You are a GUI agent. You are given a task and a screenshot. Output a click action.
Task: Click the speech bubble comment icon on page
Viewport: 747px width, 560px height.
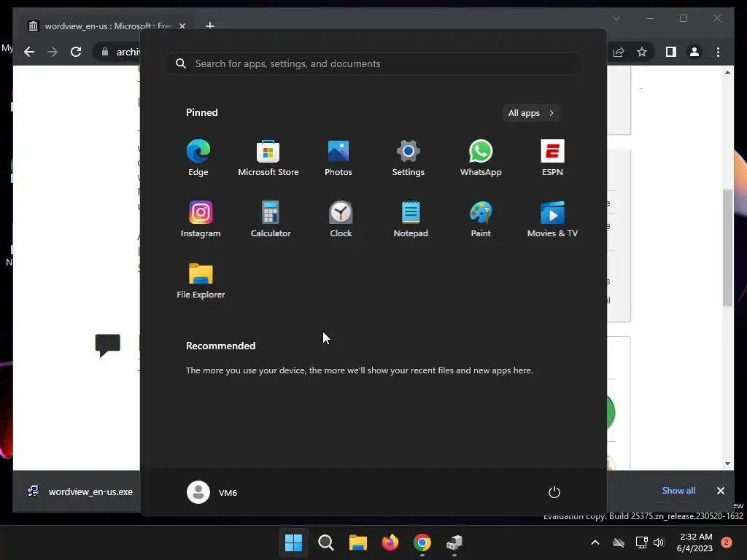point(108,345)
